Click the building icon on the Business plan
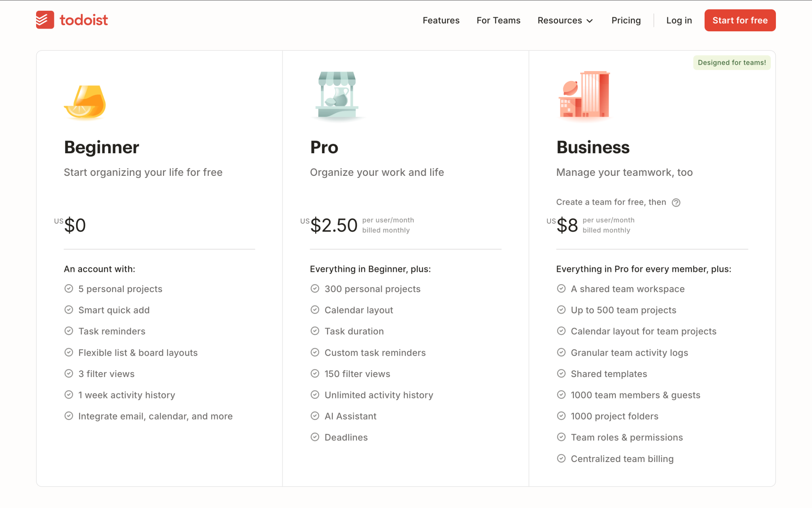This screenshot has height=508, width=812. 583,95
